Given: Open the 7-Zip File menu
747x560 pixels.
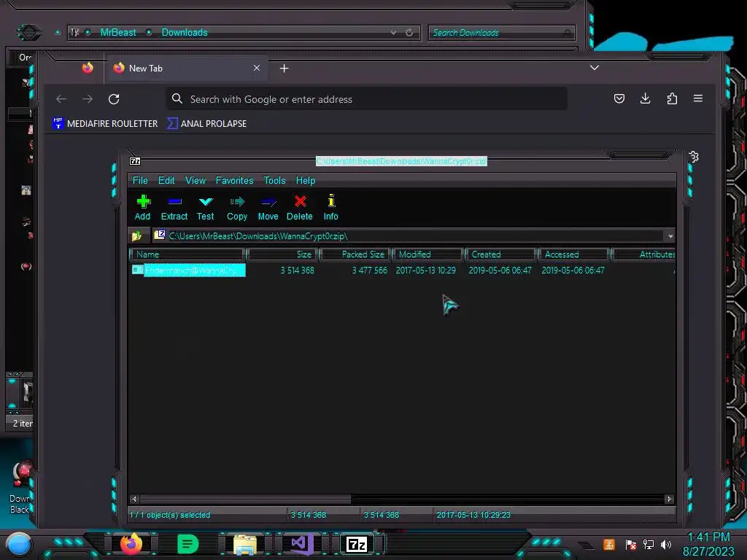Looking at the screenshot, I should pos(140,181).
